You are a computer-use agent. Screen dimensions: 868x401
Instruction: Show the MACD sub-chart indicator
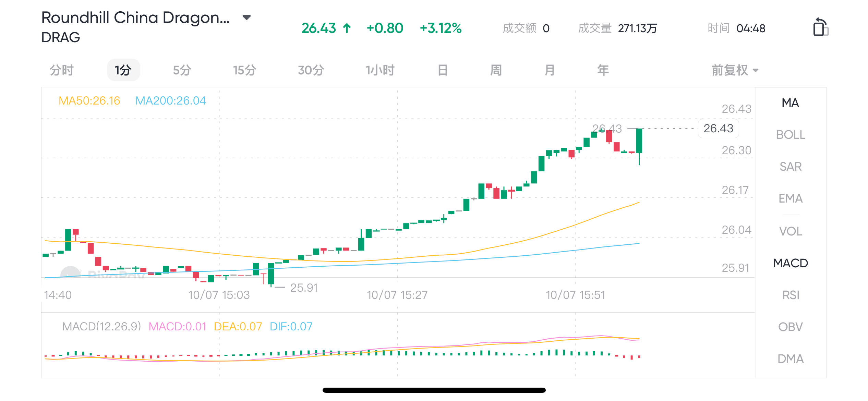(791, 263)
